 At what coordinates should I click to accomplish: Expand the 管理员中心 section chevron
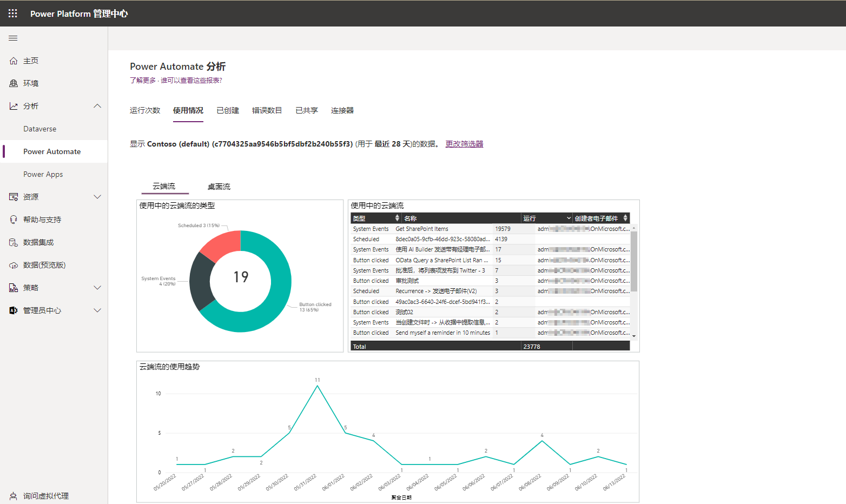coord(97,310)
